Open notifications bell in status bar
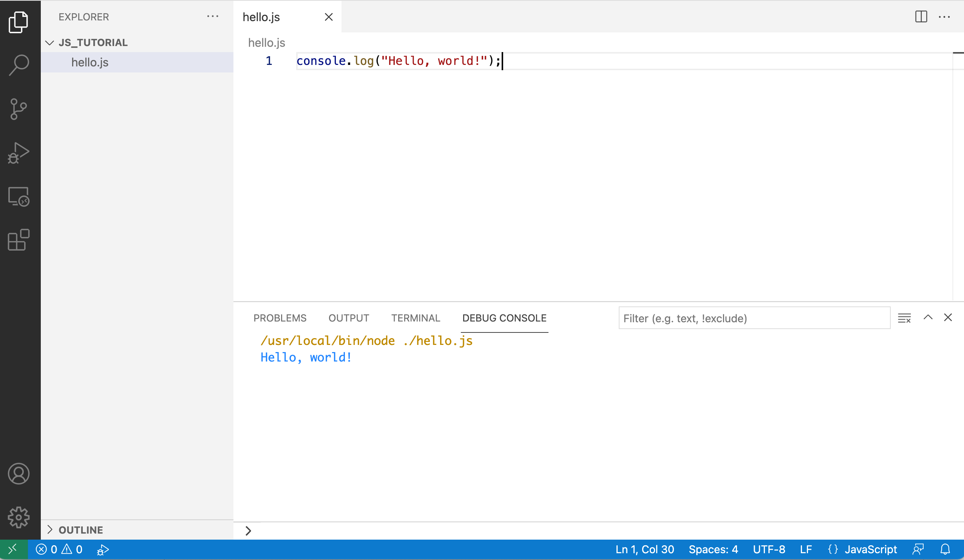964x560 pixels. [945, 550]
